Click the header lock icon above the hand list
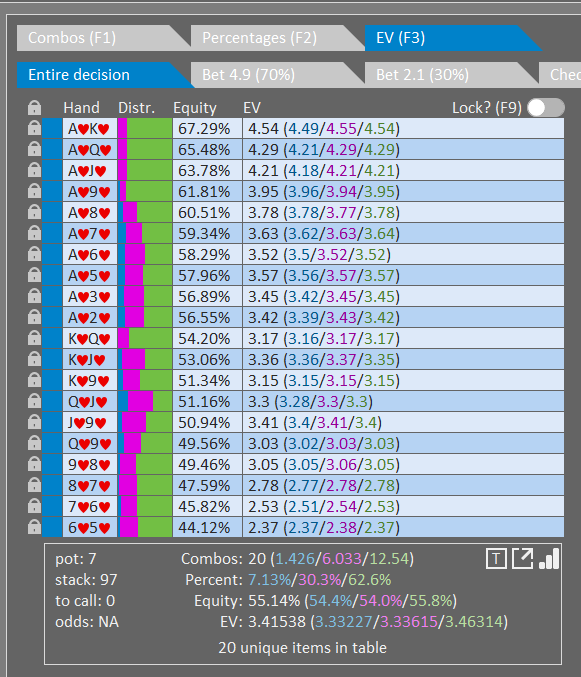The width and height of the screenshot is (581, 677). coord(34,108)
